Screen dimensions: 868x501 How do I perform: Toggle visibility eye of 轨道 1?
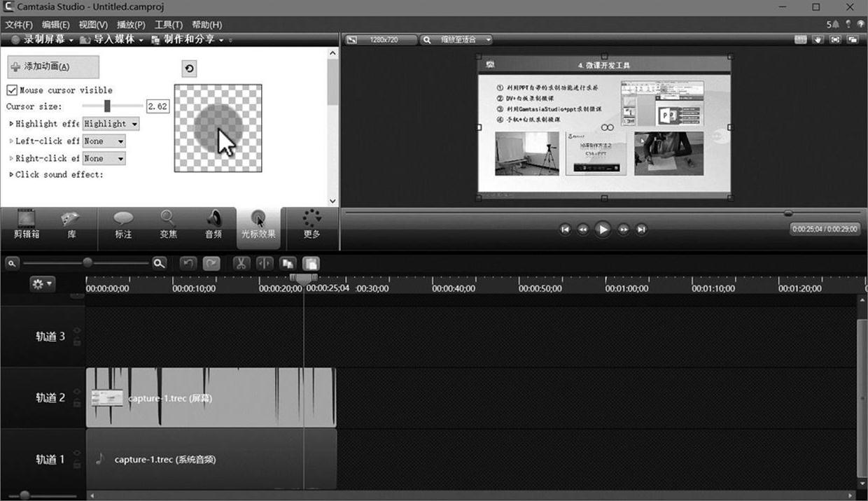77,453
